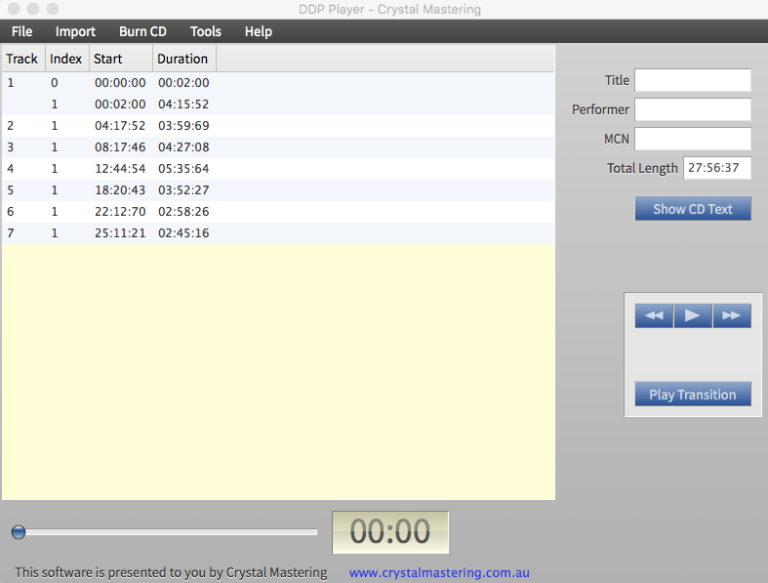The width and height of the screenshot is (768, 583).
Task: Open the Import menu
Action: pyautogui.click(x=76, y=31)
